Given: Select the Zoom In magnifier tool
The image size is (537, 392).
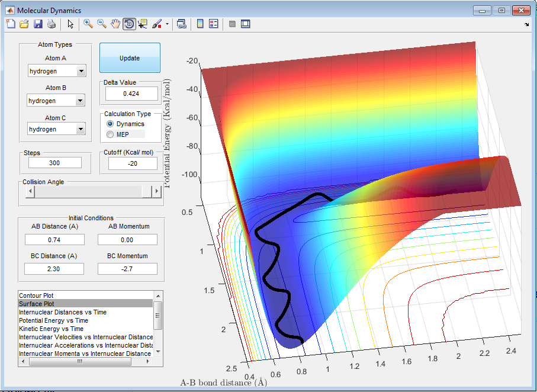Looking at the screenshot, I should pyautogui.click(x=88, y=24).
